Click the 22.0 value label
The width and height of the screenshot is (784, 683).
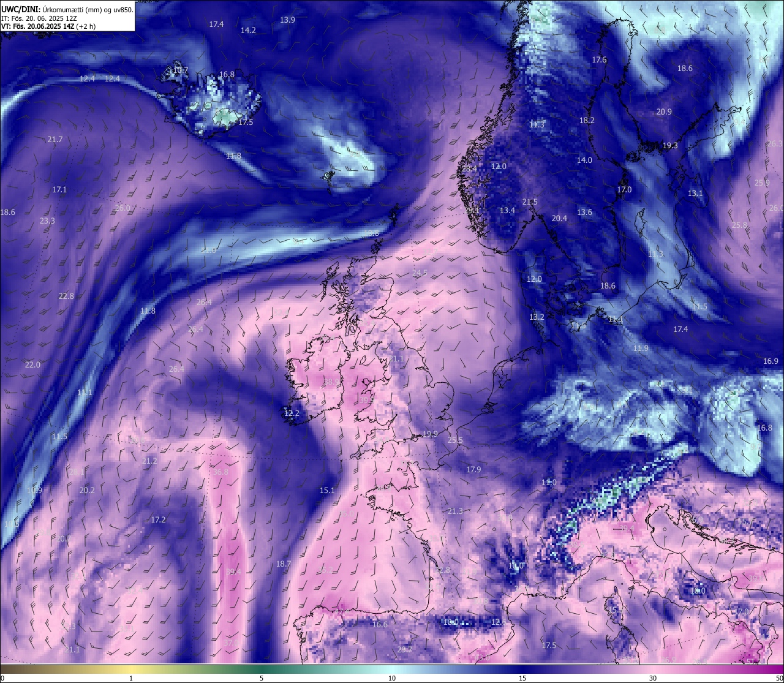pyautogui.click(x=32, y=365)
